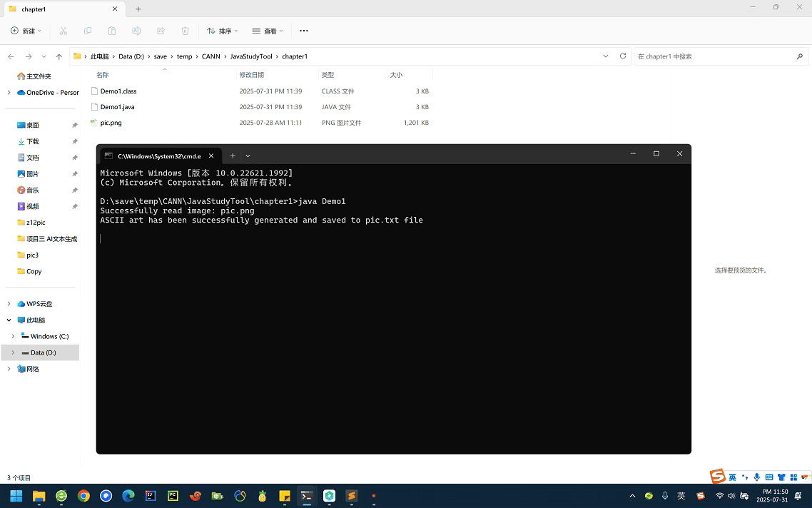Screen dimensions: 812x508
Task: Sort by 名称 column header
Action: 103,75
